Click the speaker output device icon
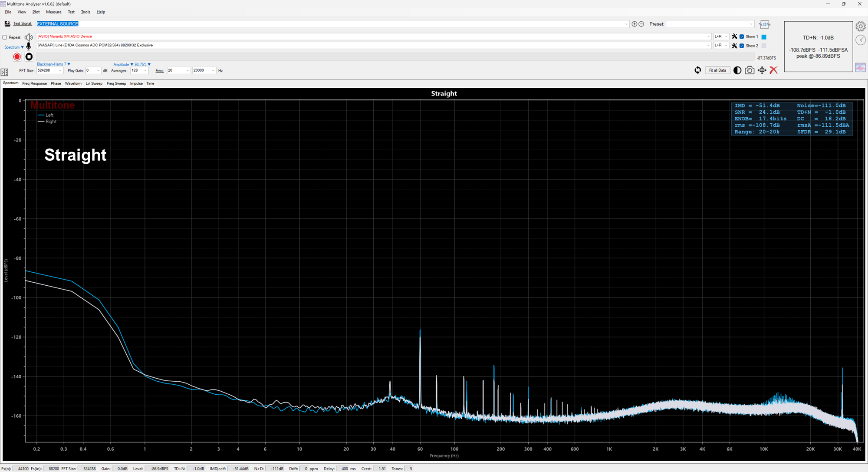The width and height of the screenshot is (868, 472). coord(29,37)
